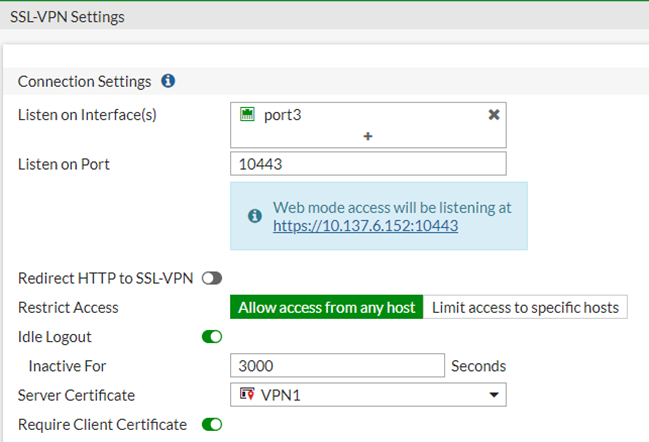Click the dropdown arrow beside VPN1
Screen dimensions: 649x442
[x=493, y=396]
